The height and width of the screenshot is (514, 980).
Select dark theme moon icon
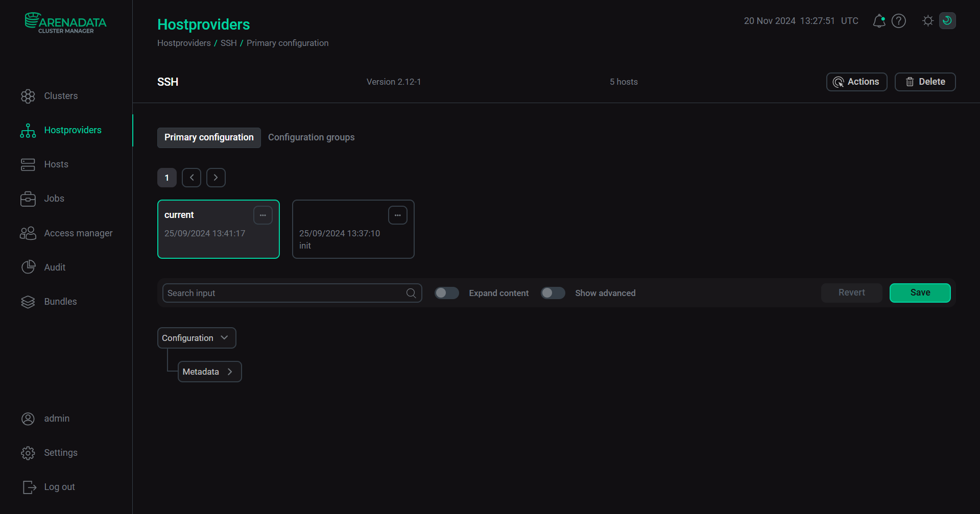coord(947,21)
